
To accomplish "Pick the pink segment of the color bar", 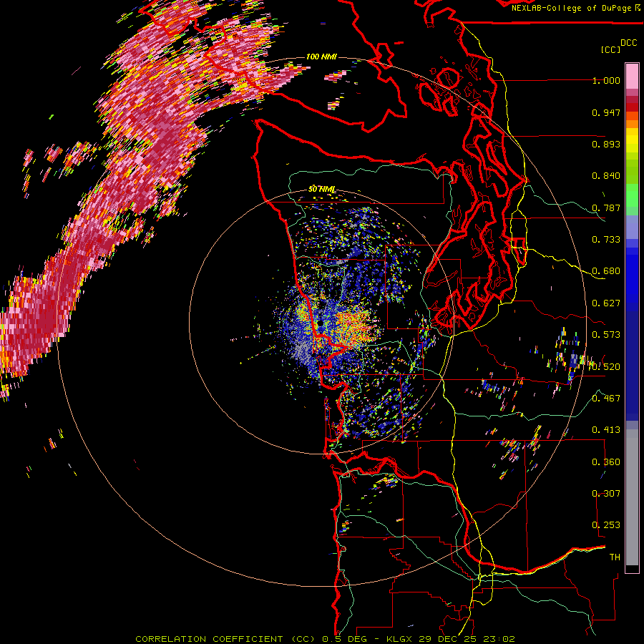I will pos(632,77).
